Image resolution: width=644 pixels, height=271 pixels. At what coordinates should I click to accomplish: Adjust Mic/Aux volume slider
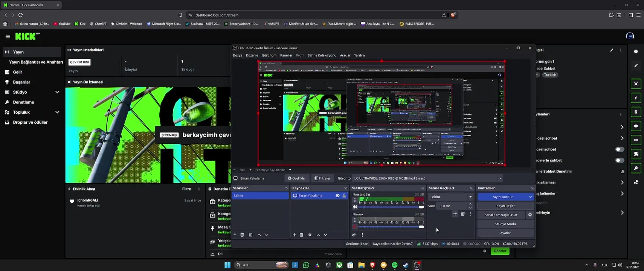(x=391, y=227)
